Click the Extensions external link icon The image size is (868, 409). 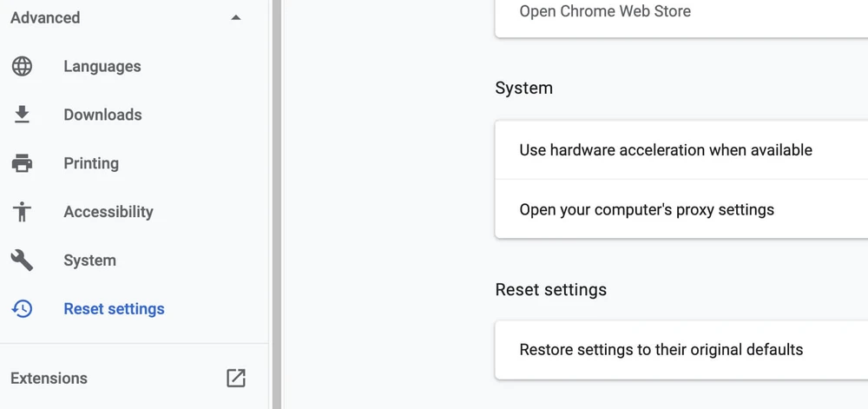tap(235, 378)
